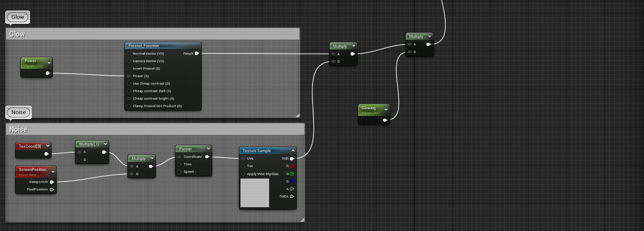Click the Panner Time input pin

(x=179, y=164)
